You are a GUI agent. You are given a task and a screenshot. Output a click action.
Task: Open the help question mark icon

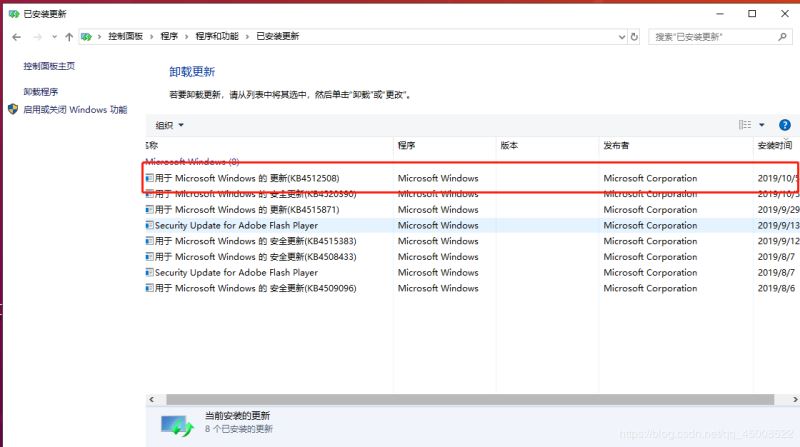[784, 125]
